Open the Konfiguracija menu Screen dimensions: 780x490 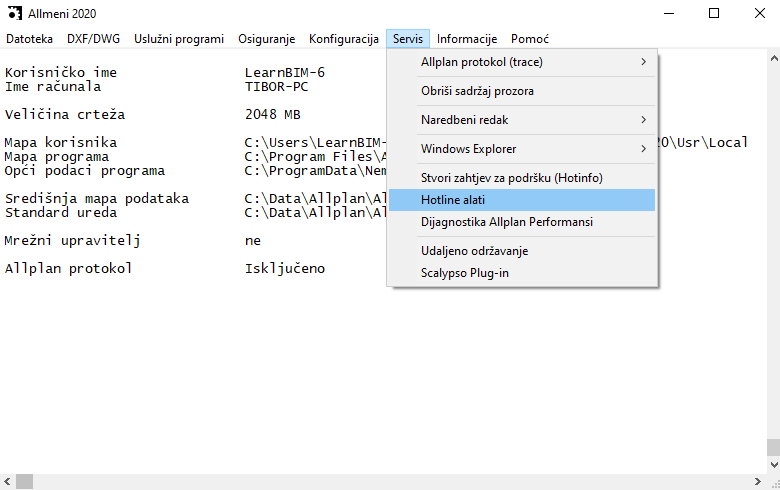344,39
